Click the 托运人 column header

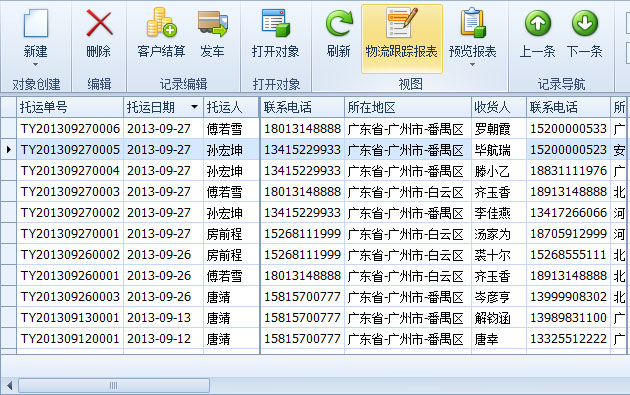[231, 107]
